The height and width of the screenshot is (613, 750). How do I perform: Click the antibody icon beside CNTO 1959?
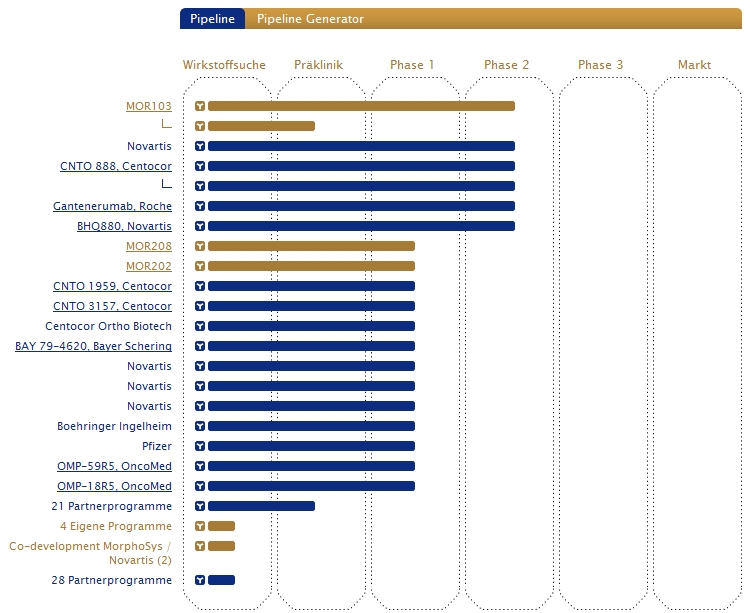(x=200, y=286)
